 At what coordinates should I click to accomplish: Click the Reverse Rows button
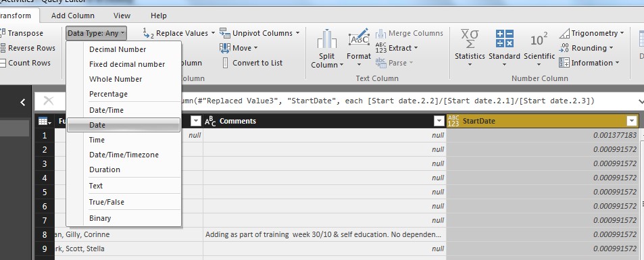pos(28,48)
